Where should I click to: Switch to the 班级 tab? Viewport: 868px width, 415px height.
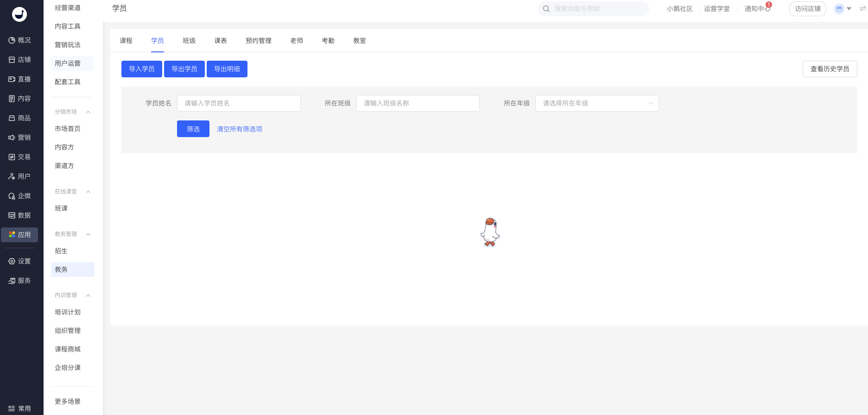click(x=189, y=41)
